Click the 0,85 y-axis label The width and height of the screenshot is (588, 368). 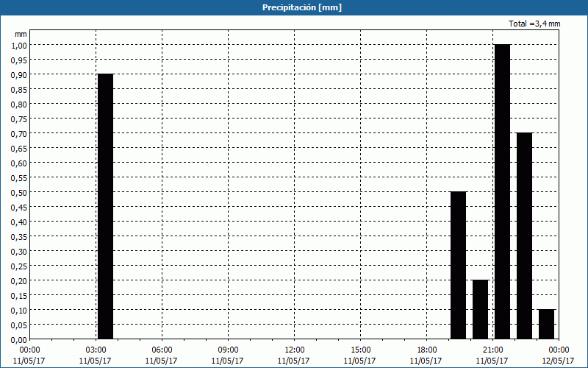click(19, 89)
